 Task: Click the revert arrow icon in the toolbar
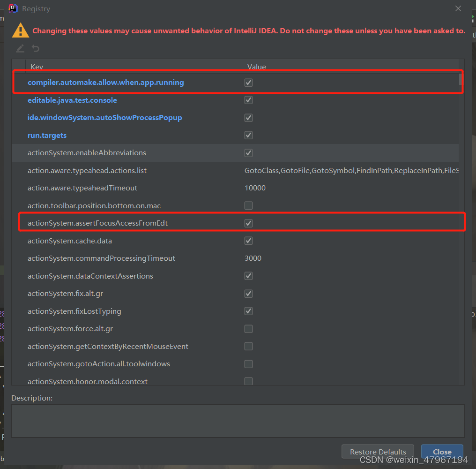point(36,48)
